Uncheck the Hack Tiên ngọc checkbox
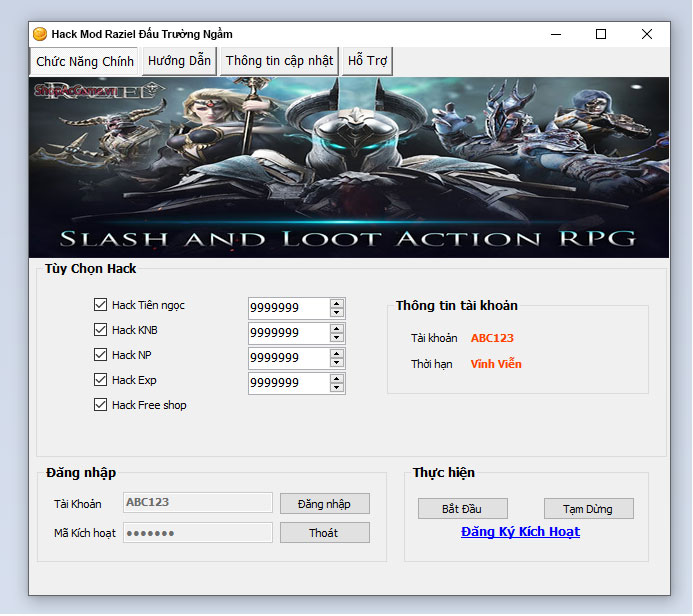The height and width of the screenshot is (616, 693). [100, 304]
